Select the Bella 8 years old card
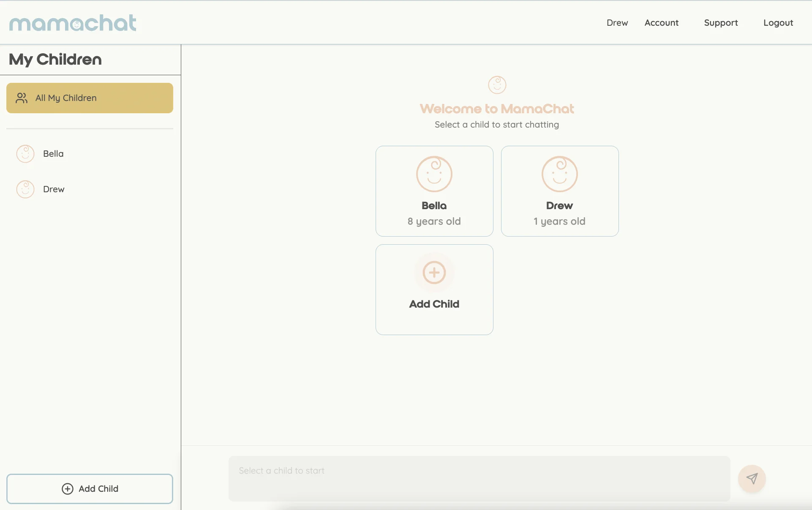812x510 pixels. 434,191
